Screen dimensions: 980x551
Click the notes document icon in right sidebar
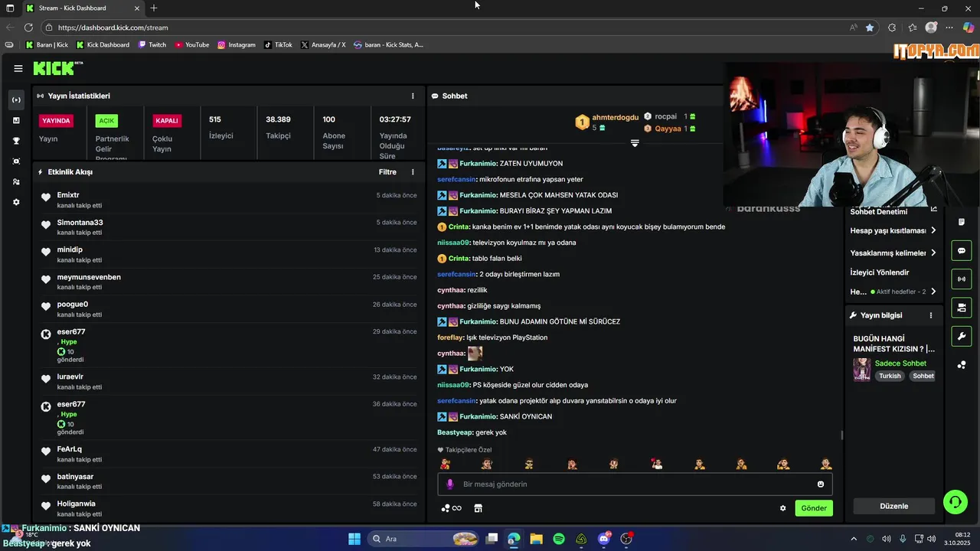[x=962, y=222]
